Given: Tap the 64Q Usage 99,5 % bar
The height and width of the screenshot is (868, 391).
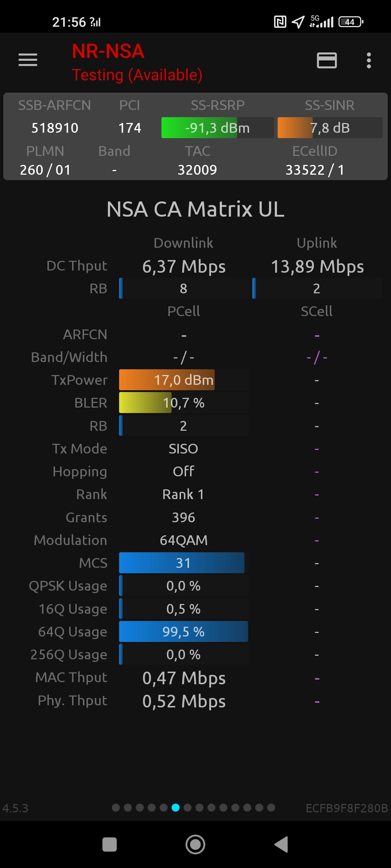Looking at the screenshot, I should click(x=183, y=632).
